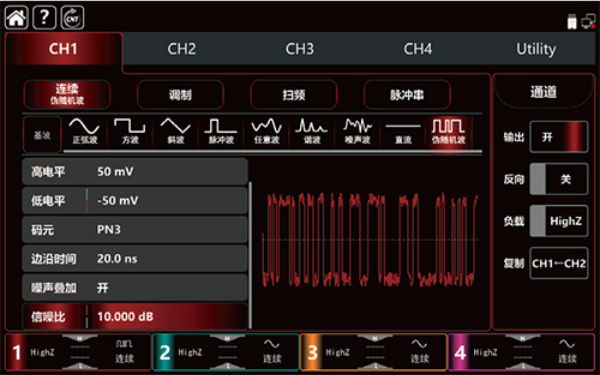Select the 斜波 ramp waveform icon
The height and width of the screenshot is (375, 600).
click(176, 132)
